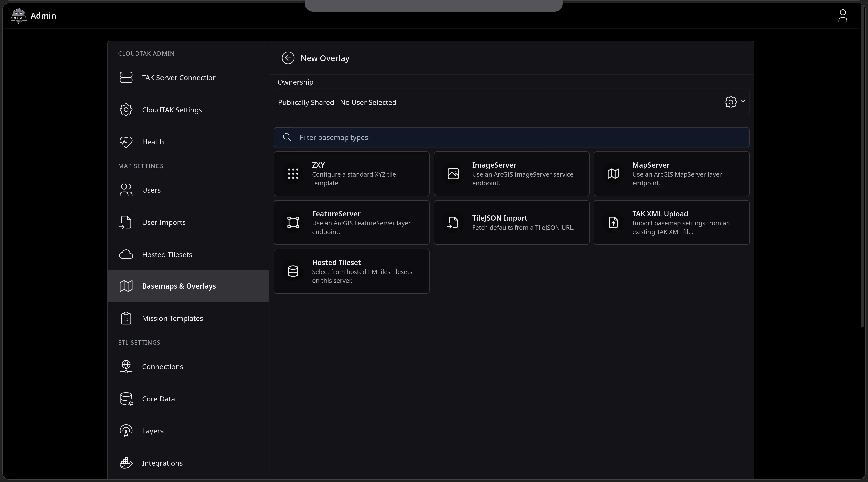Choose the TAK XML Upload card

tap(672, 222)
